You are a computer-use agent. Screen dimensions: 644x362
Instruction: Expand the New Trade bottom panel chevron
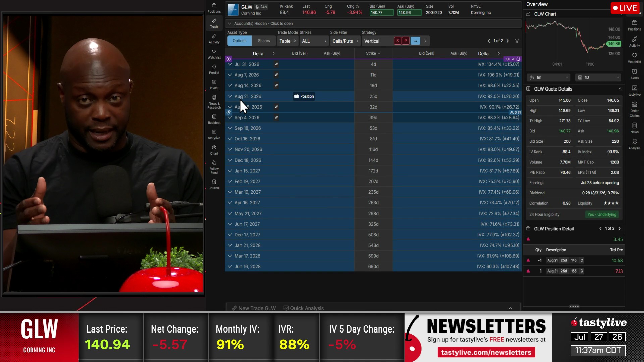pos(511,308)
